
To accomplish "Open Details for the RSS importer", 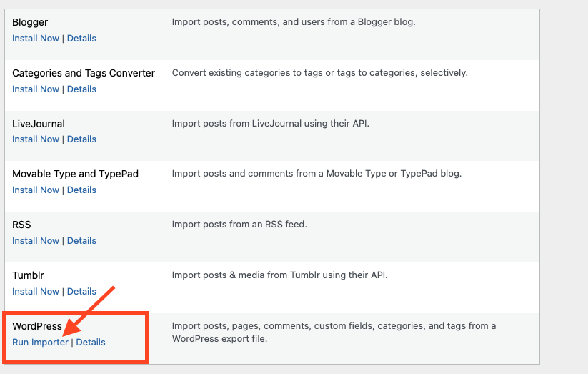I will coord(81,241).
